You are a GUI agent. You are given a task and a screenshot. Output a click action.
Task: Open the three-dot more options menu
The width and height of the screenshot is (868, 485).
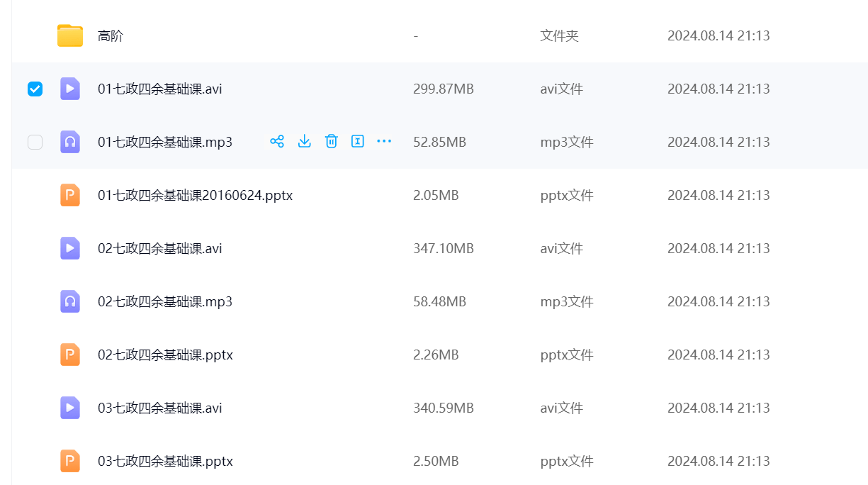point(384,141)
